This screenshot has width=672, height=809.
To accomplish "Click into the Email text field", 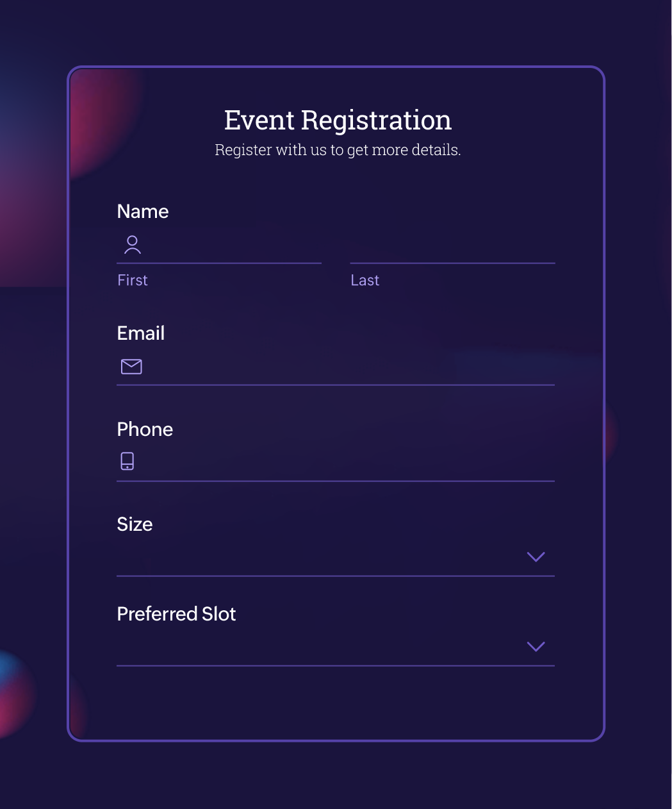I will [346, 367].
